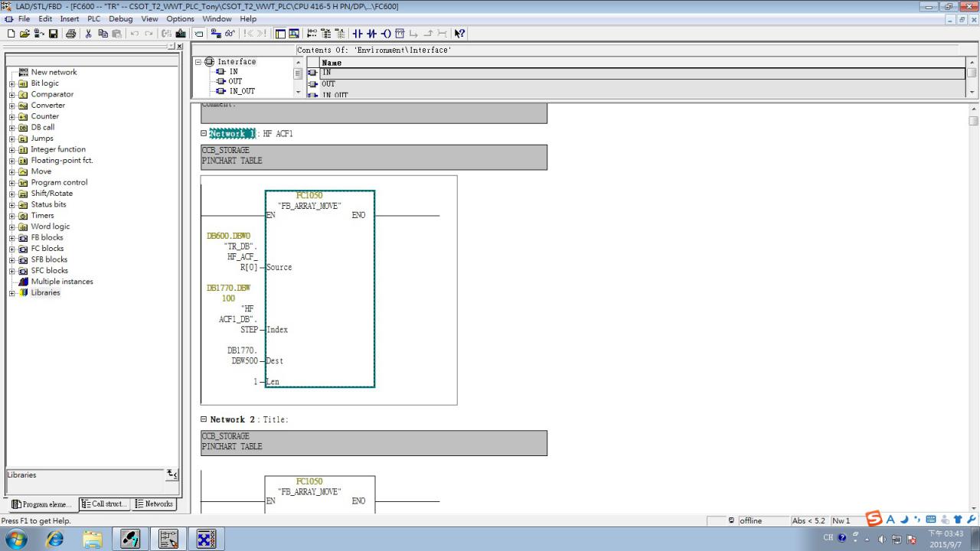The width and height of the screenshot is (980, 551).
Task: Select SFB blocks tree item
Action: (49, 259)
